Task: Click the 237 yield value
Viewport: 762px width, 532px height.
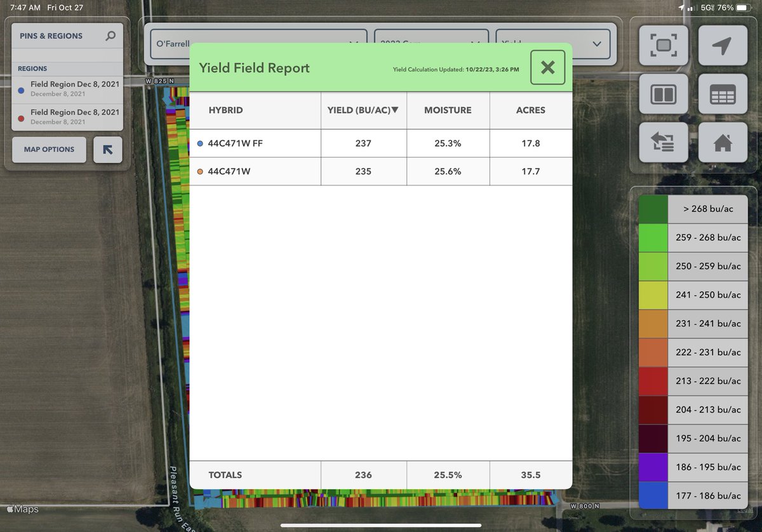Action: pyautogui.click(x=363, y=143)
